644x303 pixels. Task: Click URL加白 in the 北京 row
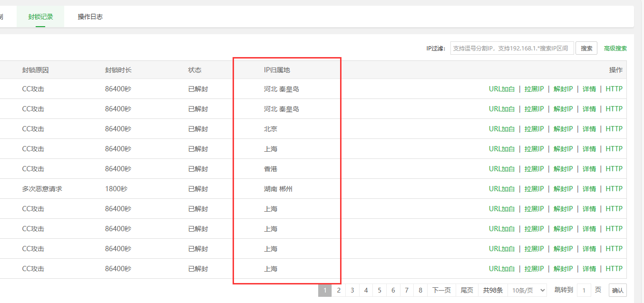tap(502, 129)
